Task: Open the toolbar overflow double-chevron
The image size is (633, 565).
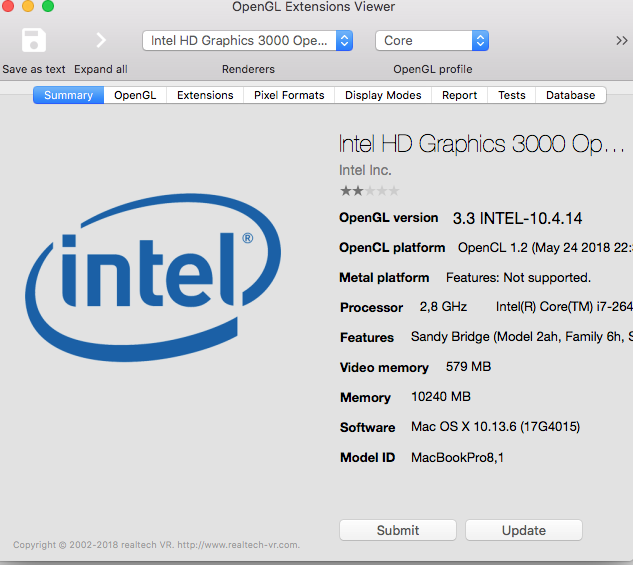Action: [x=622, y=41]
